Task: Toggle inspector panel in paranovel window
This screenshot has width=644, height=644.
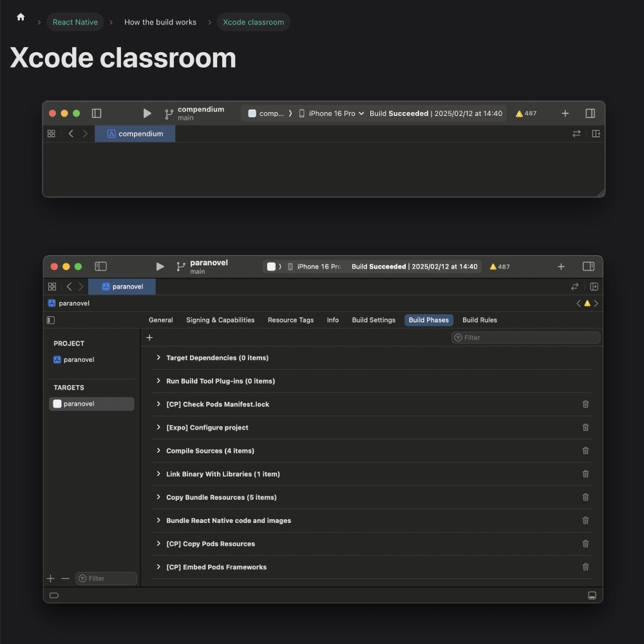Action: click(589, 267)
